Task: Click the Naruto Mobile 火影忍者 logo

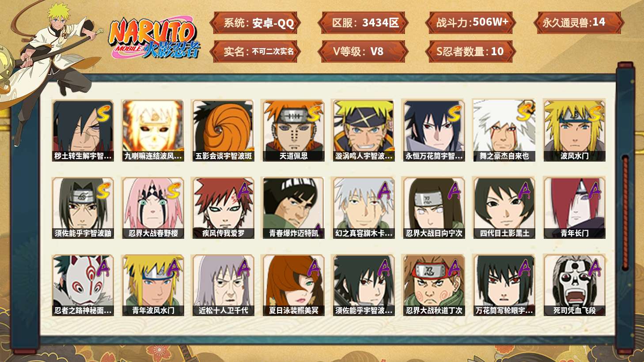Action: pyautogui.click(x=155, y=38)
